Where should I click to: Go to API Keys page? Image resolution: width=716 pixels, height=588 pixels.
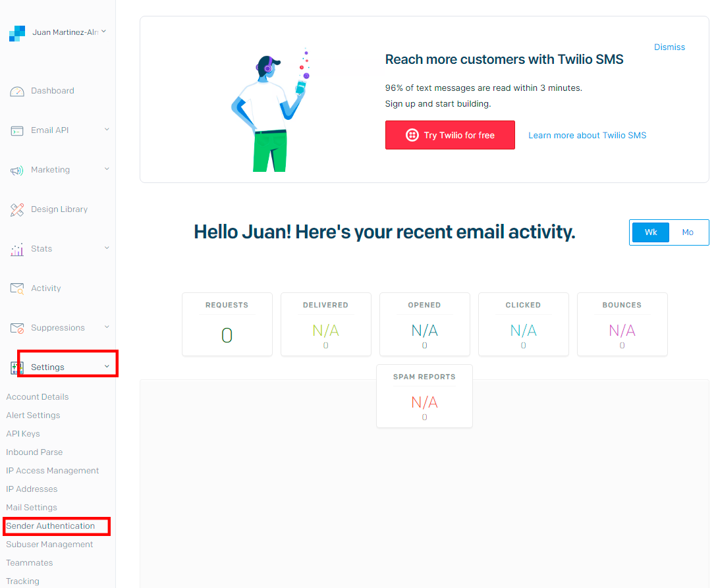coord(23,434)
